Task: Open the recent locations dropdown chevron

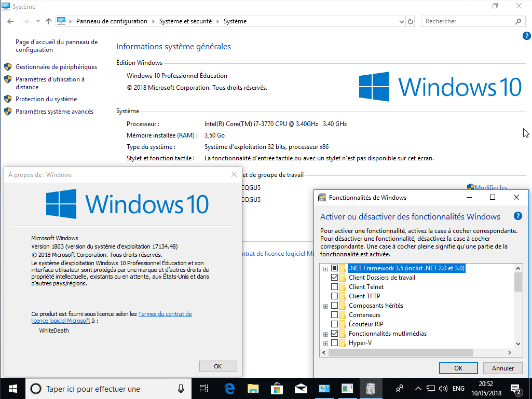Action: (38, 21)
